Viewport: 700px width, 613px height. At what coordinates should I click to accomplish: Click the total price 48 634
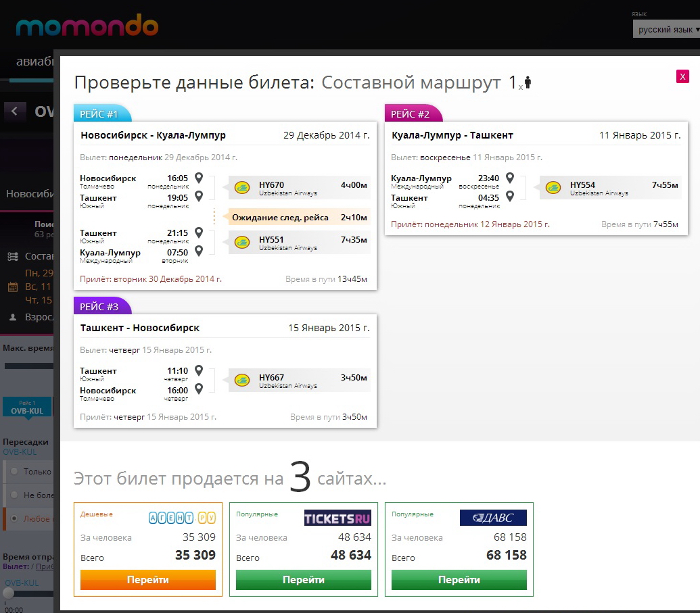351,555
